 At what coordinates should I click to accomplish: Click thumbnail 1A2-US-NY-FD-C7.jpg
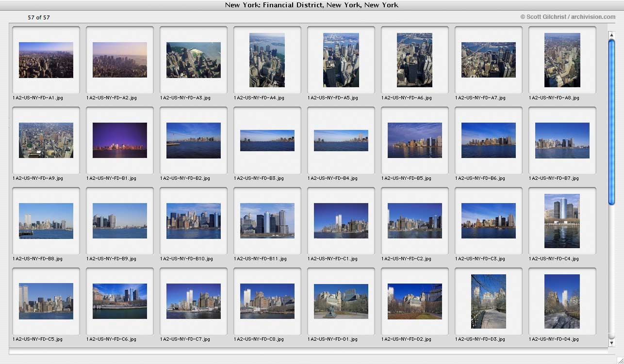pyautogui.click(x=194, y=301)
